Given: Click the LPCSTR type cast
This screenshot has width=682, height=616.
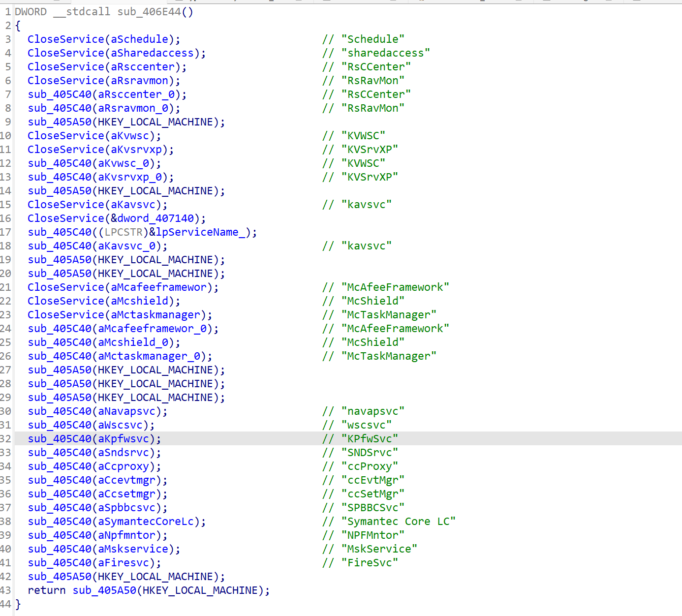Looking at the screenshot, I should (x=124, y=232).
